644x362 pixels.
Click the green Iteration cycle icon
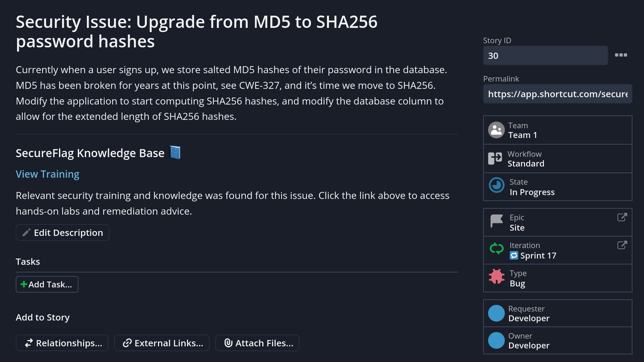pyautogui.click(x=496, y=249)
